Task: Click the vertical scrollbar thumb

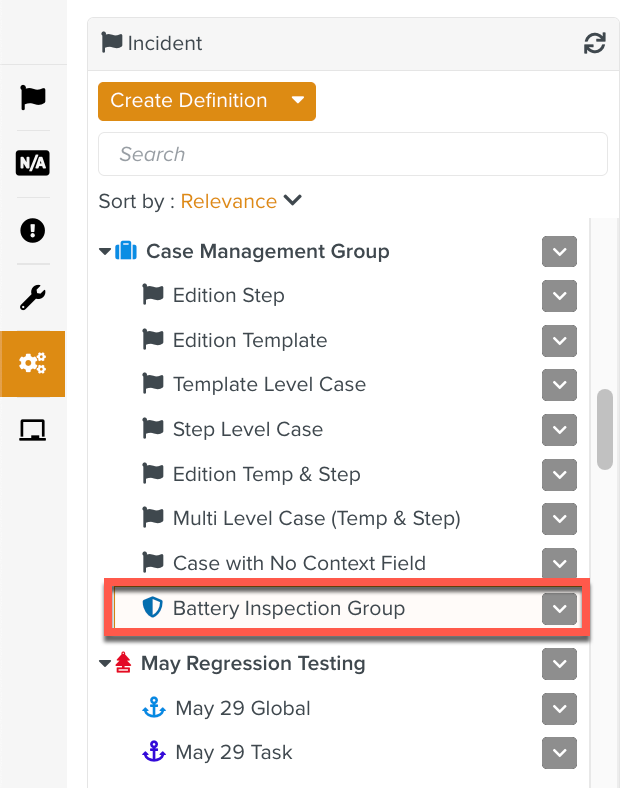Action: click(604, 429)
